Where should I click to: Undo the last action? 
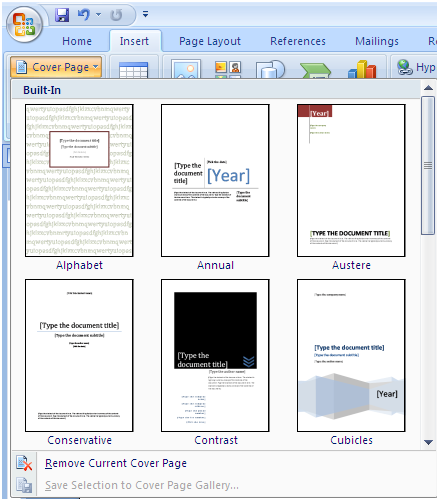pos(84,15)
